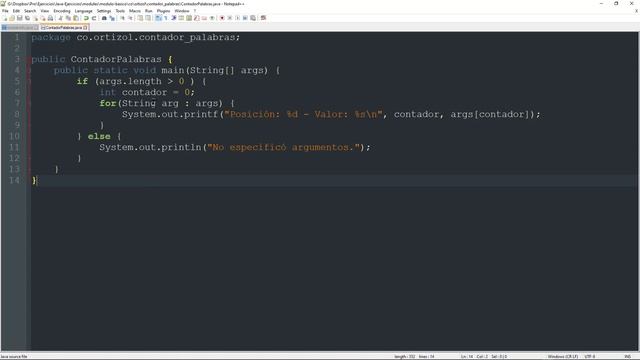Click the Save Recorded Macro icon
This screenshot has width=640, height=360.
253,18
